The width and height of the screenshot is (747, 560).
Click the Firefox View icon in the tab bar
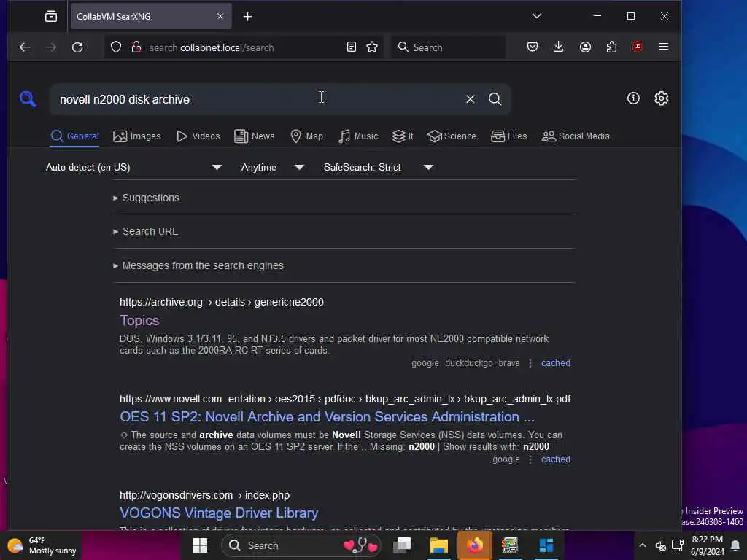(x=51, y=17)
